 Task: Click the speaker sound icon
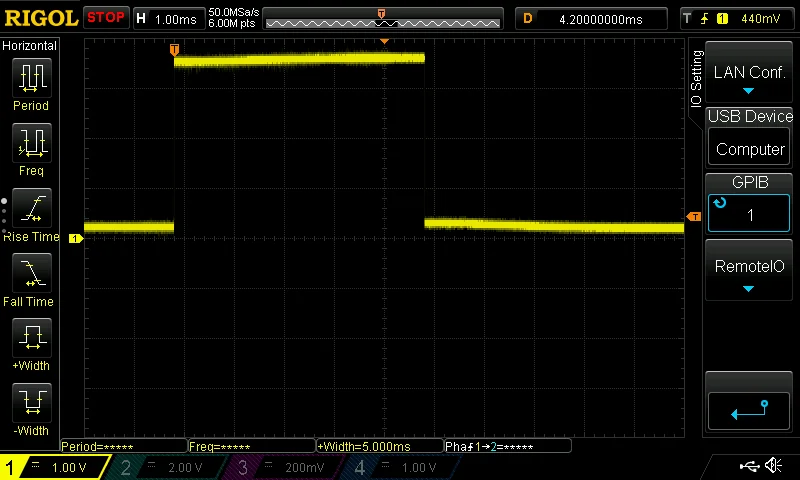tap(773, 466)
